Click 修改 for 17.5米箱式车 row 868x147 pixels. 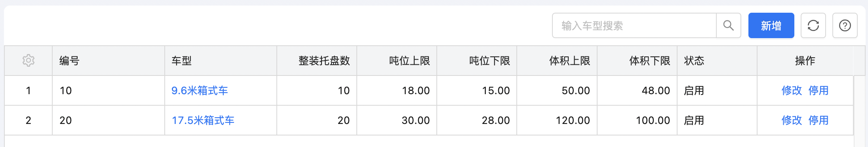[792, 120]
